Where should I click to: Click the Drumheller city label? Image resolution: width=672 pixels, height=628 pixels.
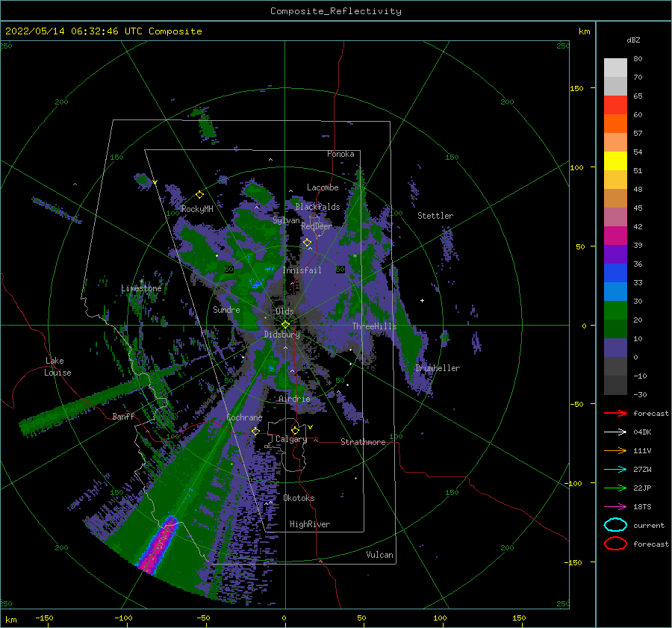(438, 368)
